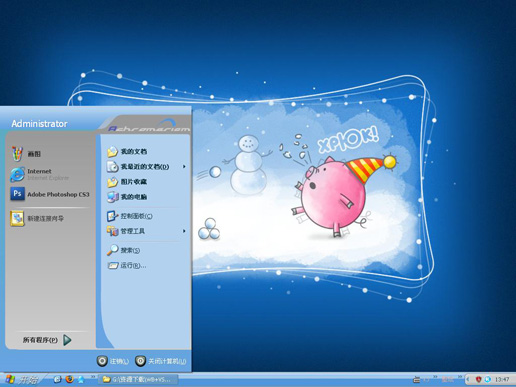The image size is (516, 387).
Task: Switch to G:\ folder taskbar window
Action: click(138, 380)
